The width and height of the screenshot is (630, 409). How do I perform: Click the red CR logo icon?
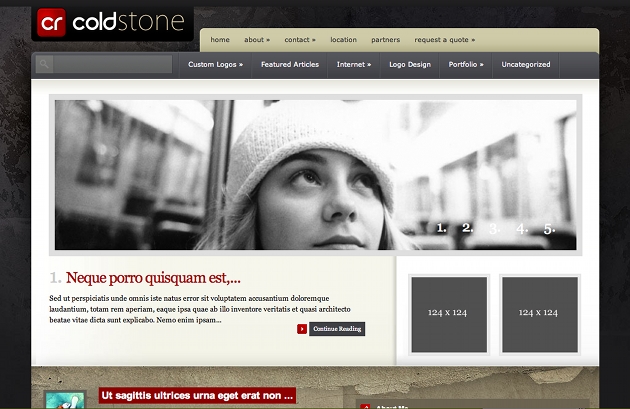51,22
